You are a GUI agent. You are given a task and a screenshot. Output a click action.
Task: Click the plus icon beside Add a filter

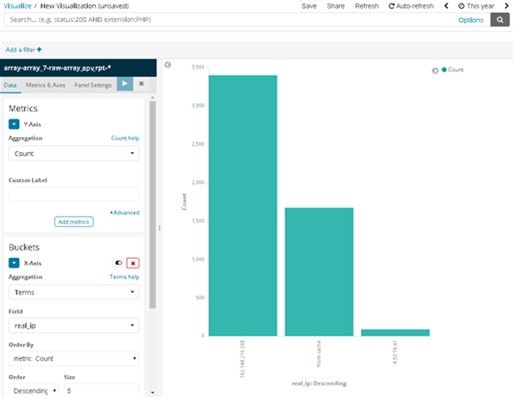(39, 50)
